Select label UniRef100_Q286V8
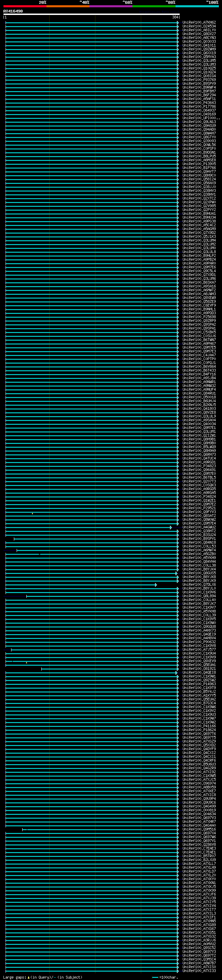This screenshot has width=222, height=980. [x=199, y=844]
